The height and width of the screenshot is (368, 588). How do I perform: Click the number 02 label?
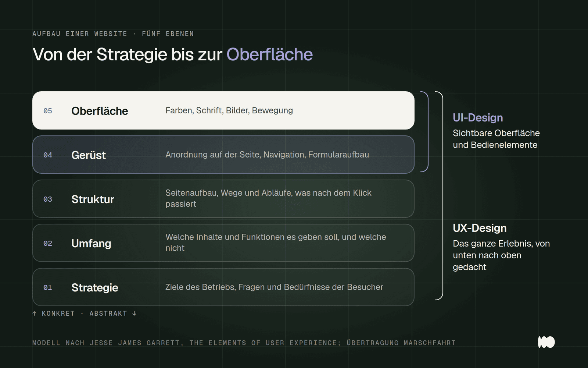48,243
